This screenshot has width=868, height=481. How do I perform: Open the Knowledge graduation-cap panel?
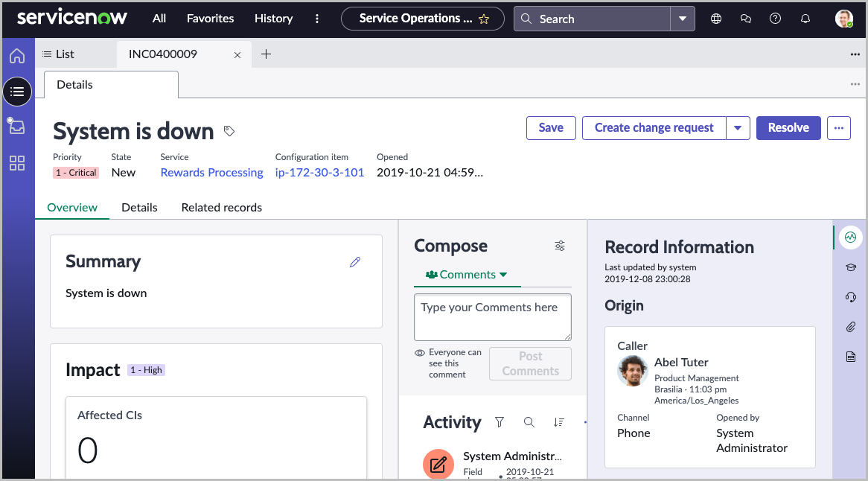click(x=850, y=267)
